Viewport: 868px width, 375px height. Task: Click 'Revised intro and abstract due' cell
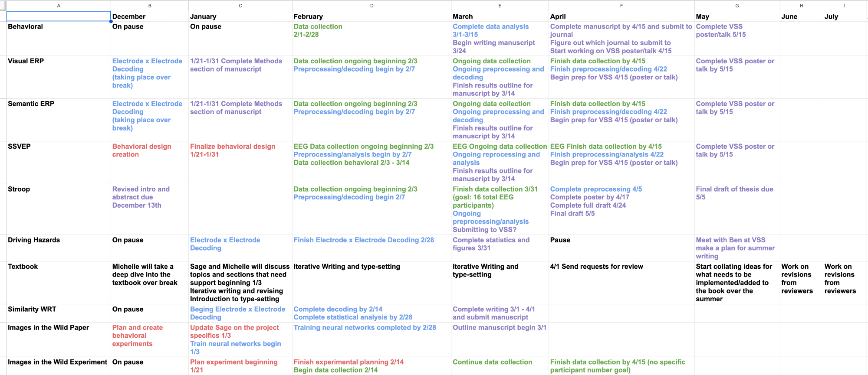point(149,209)
